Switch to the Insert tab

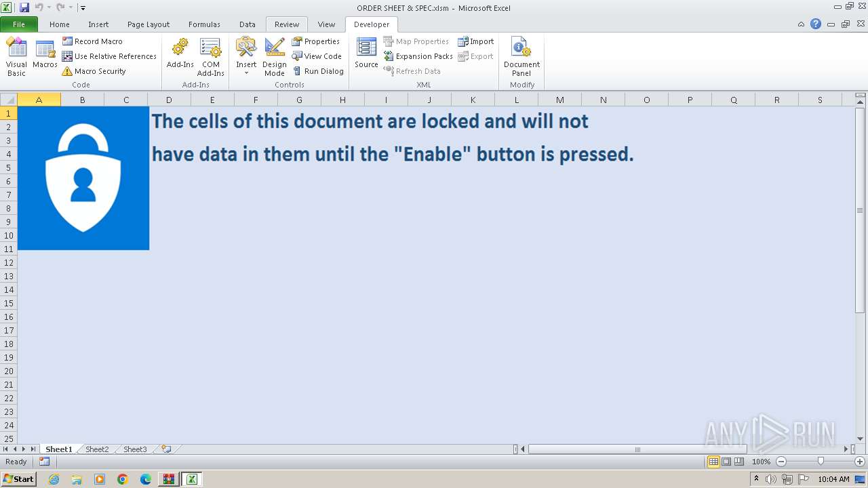98,24
